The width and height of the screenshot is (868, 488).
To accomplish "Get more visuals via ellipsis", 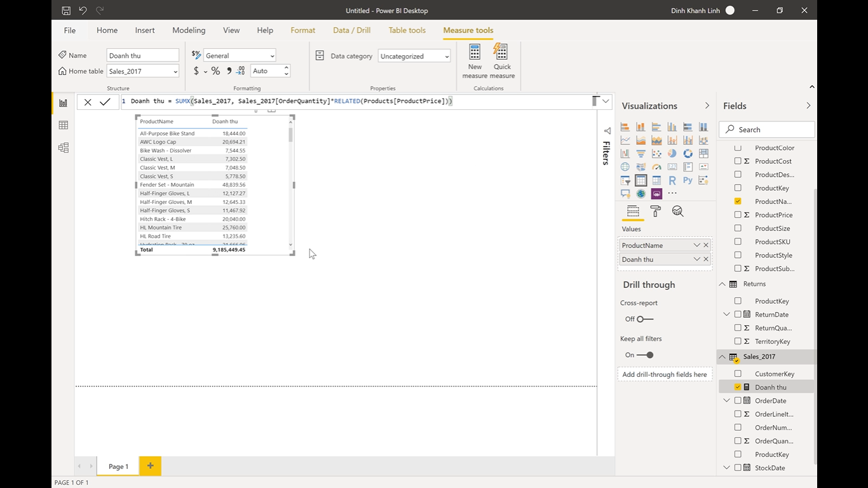I will 672,194.
